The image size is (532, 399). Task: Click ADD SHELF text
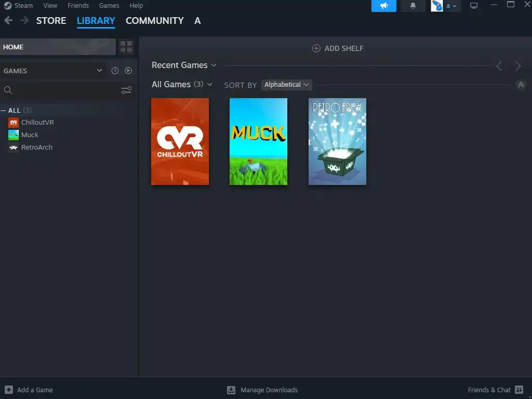click(344, 48)
